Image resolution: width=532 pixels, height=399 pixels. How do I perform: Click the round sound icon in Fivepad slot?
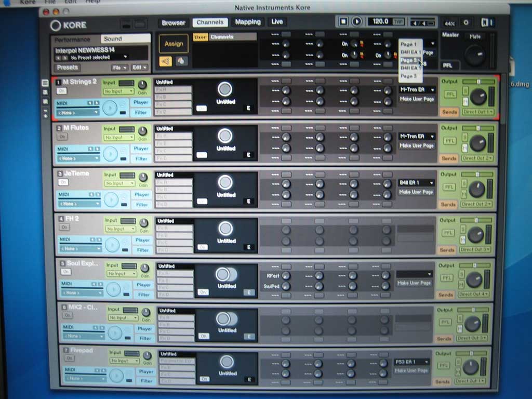click(x=227, y=362)
